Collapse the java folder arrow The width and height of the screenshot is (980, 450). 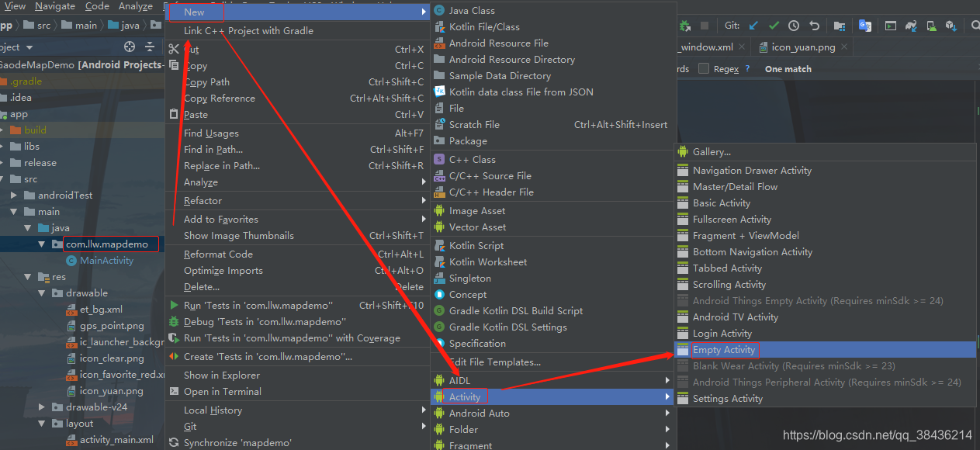click(x=28, y=228)
